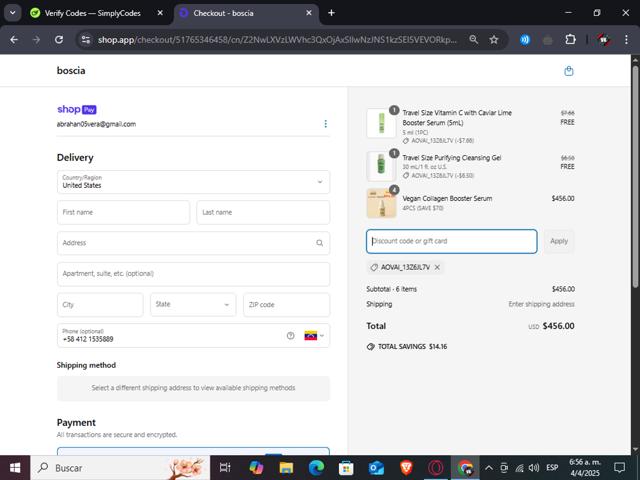Switch to Checkout - boscia tab
The width and height of the screenshot is (640, 480).
[246, 13]
